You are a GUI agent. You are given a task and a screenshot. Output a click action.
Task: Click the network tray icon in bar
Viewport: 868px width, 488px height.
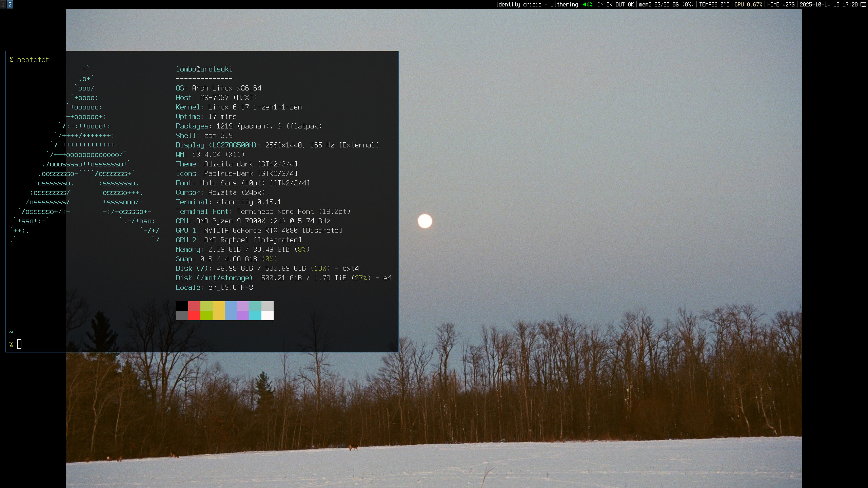pyautogui.click(x=864, y=4)
